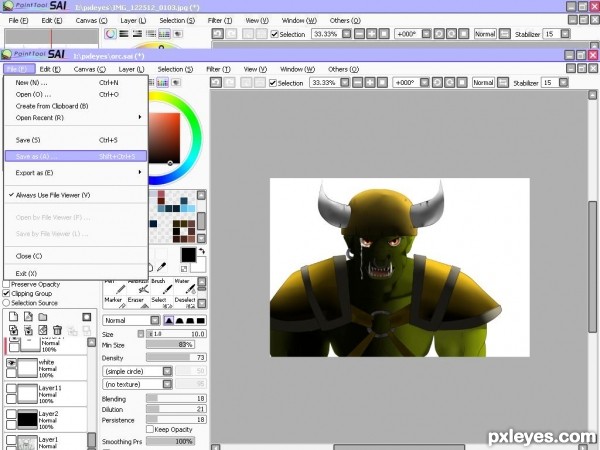Image resolution: width=600 pixels, height=450 pixels.
Task: Open Stabilizer dropdown in orc.sai window
Action: 563,82
